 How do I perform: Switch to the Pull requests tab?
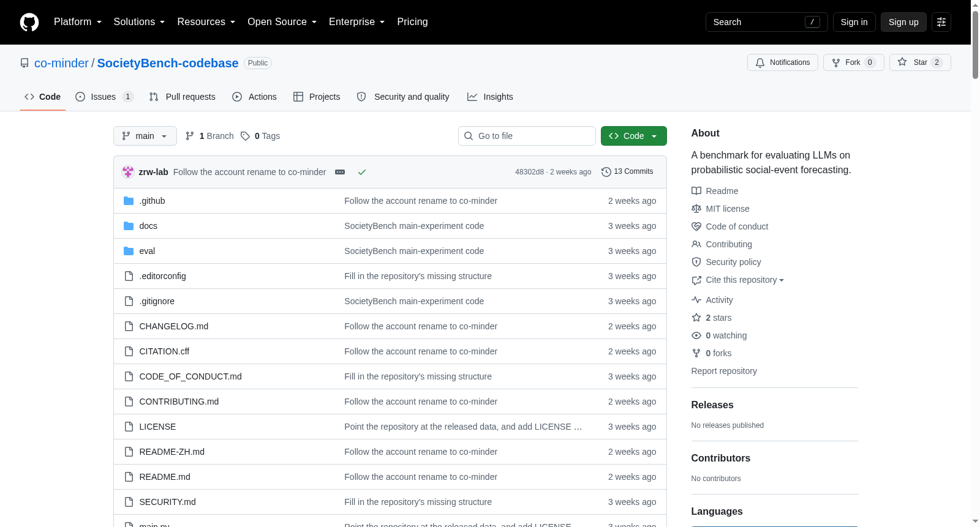coord(183,97)
